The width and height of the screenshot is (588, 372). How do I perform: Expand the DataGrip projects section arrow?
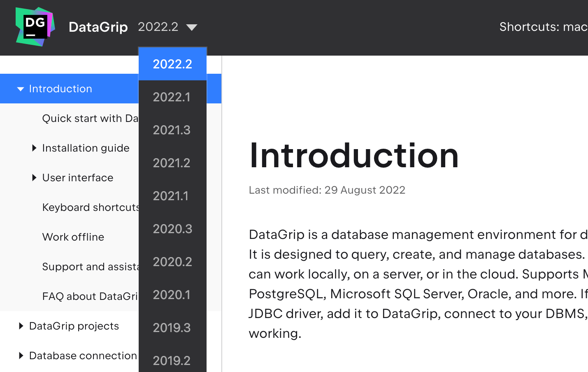click(21, 326)
